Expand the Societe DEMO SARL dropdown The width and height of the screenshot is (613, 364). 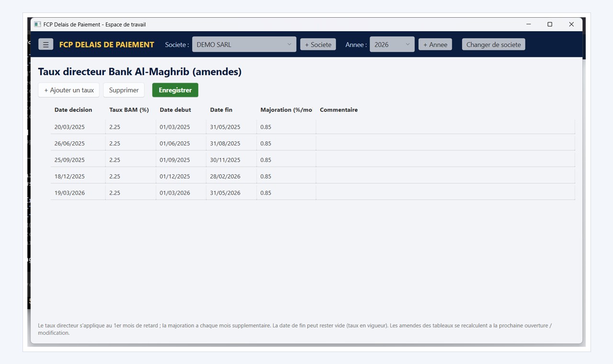[244, 45]
